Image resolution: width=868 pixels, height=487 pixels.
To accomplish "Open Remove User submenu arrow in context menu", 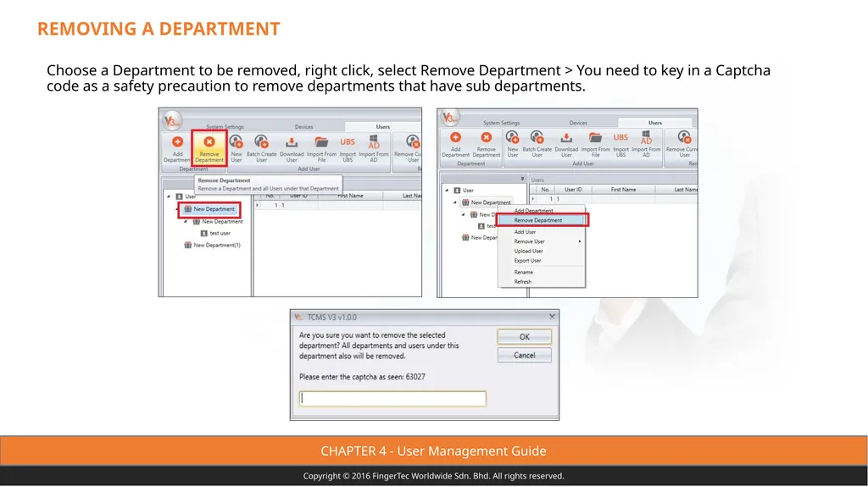I will (x=580, y=241).
